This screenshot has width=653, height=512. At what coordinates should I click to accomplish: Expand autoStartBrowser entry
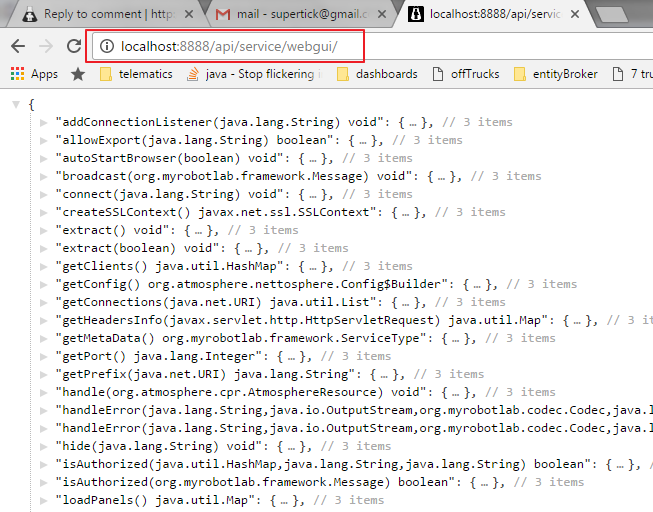click(43, 158)
